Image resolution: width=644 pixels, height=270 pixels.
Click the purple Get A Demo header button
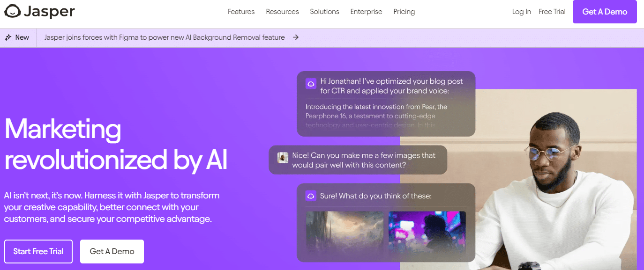tap(605, 12)
